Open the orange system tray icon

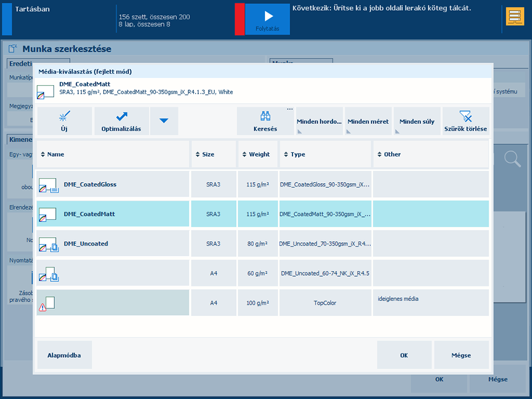pos(515,17)
